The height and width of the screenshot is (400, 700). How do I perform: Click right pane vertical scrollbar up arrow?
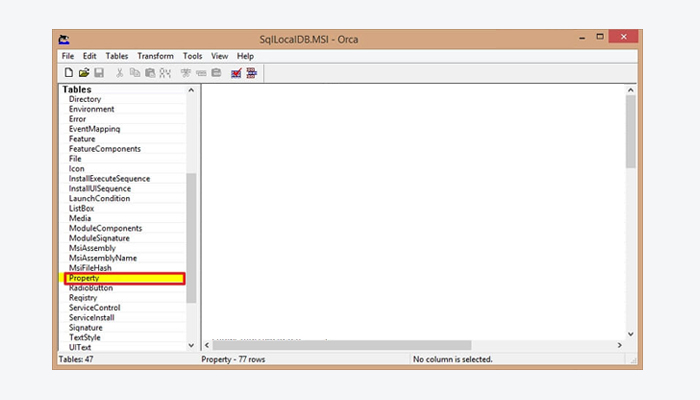(x=630, y=90)
